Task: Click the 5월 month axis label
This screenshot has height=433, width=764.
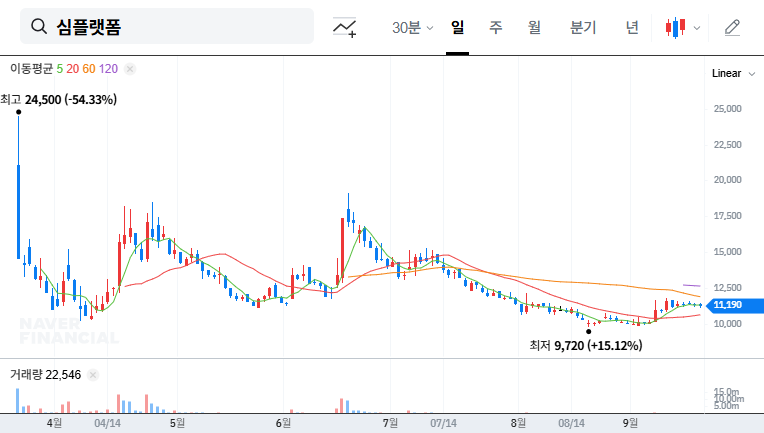Action: coord(177,423)
